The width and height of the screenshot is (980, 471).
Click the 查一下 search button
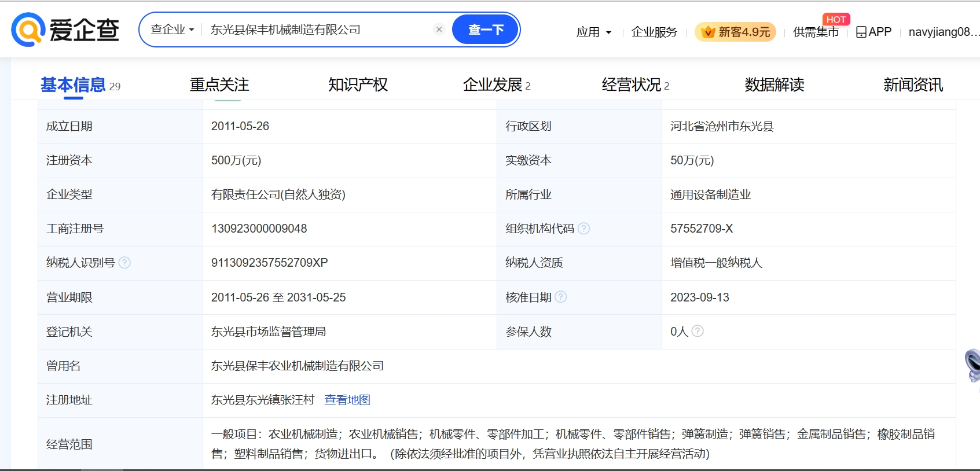click(x=485, y=30)
